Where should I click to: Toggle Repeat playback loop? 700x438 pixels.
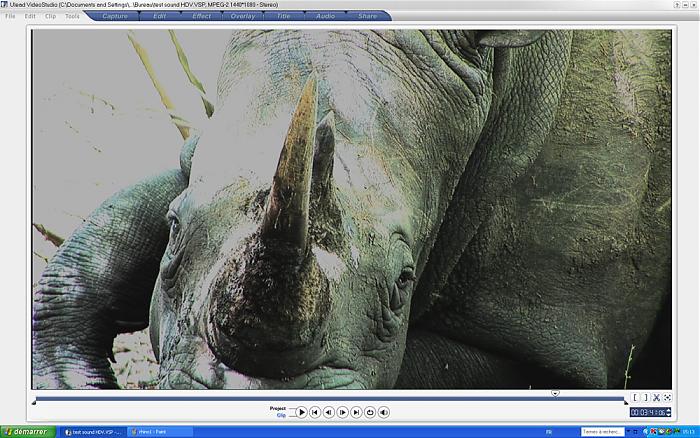point(370,412)
